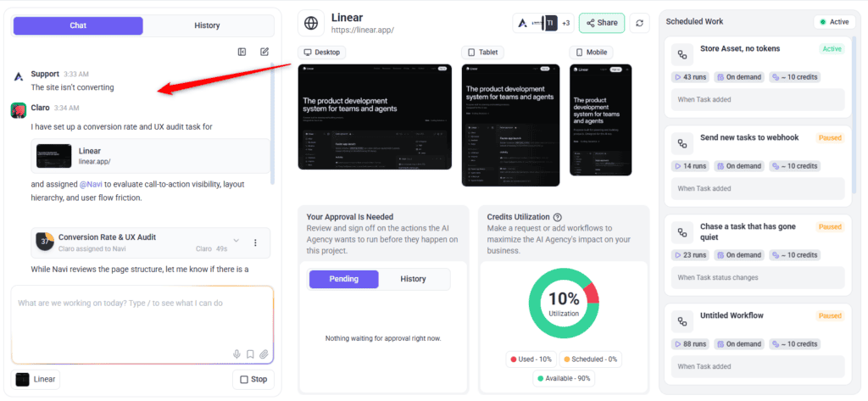
Task: Click workflow icon of Chase a task card
Action: click(682, 233)
